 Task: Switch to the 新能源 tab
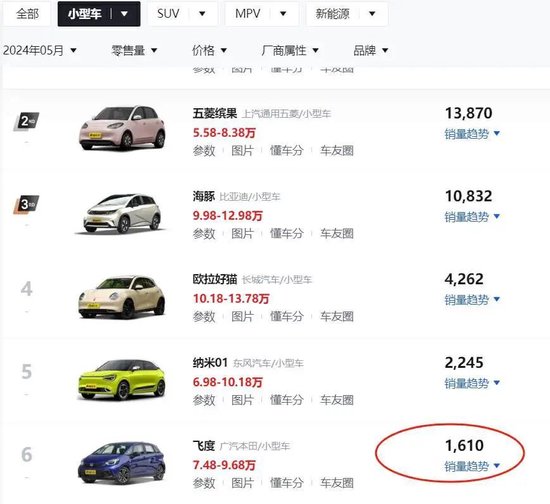[x=347, y=14]
